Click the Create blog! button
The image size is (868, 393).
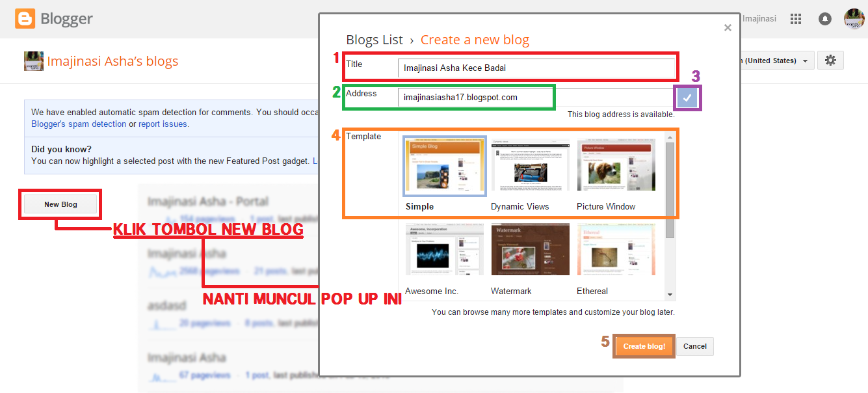pos(643,346)
